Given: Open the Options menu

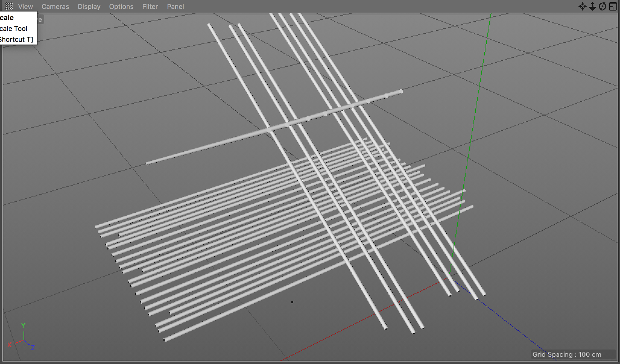Looking at the screenshot, I should (x=121, y=6).
